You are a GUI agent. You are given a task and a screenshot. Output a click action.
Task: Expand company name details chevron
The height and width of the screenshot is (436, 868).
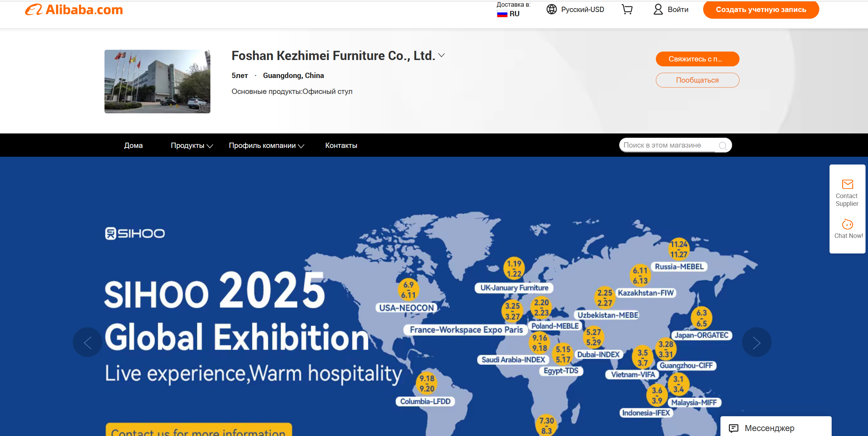pos(441,55)
